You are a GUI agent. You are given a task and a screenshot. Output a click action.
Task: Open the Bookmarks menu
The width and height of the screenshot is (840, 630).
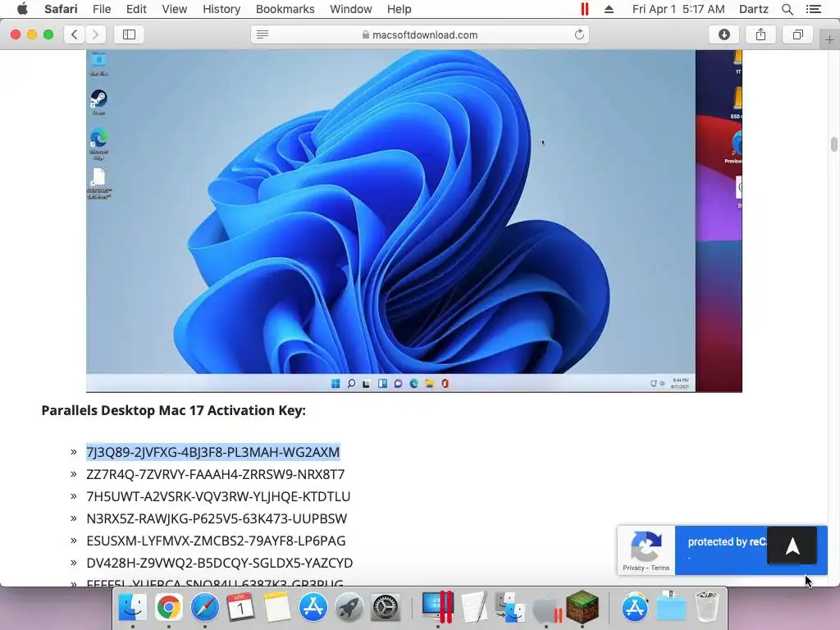click(x=285, y=9)
